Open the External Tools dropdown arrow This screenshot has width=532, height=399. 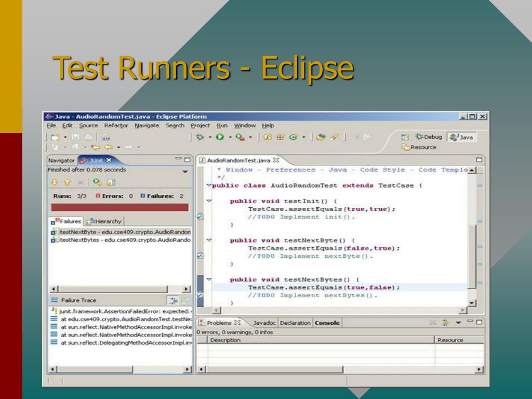pyautogui.click(x=250, y=137)
